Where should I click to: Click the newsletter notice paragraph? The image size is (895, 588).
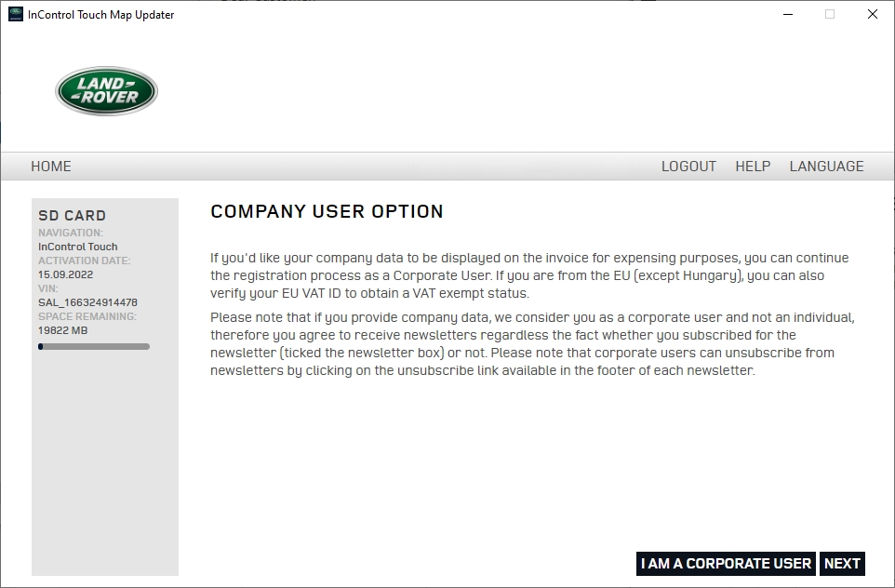tap(532, 343)
